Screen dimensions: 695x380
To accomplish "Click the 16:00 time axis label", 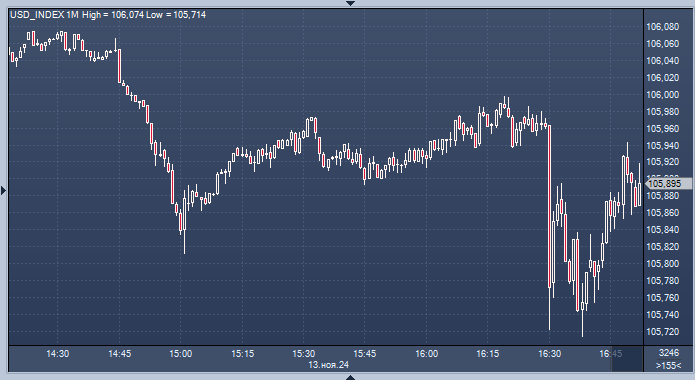I will (426, 354).
